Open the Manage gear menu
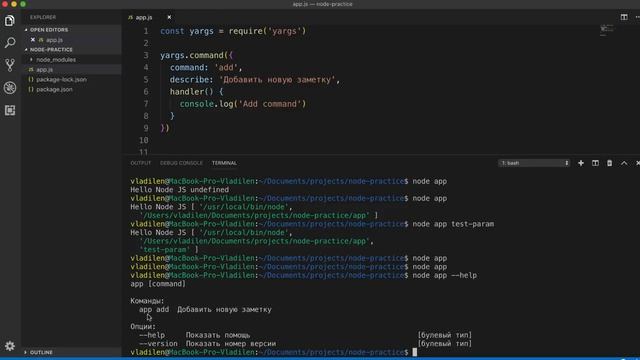Viewport: 640px width, 360px height. [x=10, y=346]
